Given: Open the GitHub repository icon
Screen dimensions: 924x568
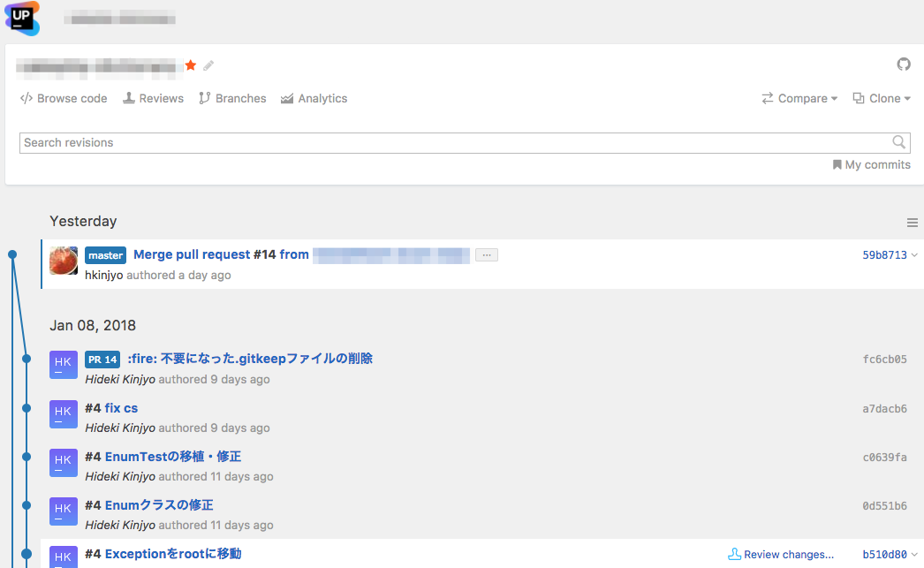Looking at the screenshot, I should point(904,64).
